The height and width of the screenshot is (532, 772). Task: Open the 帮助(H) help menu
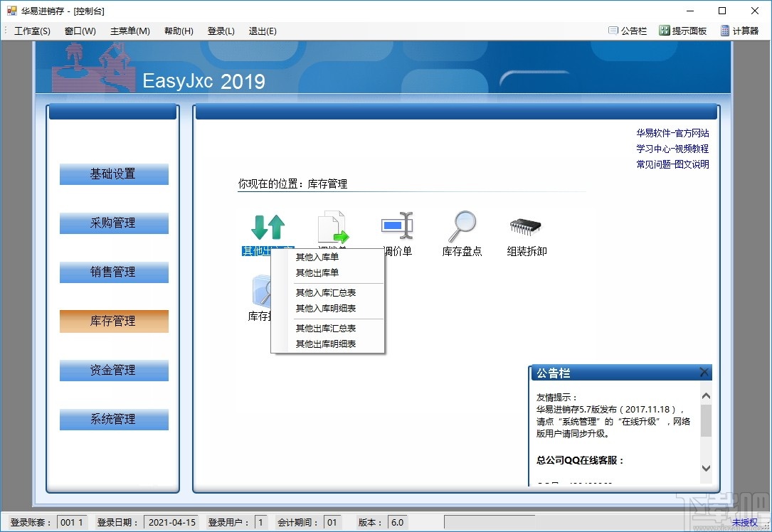[x=178, y=31]
